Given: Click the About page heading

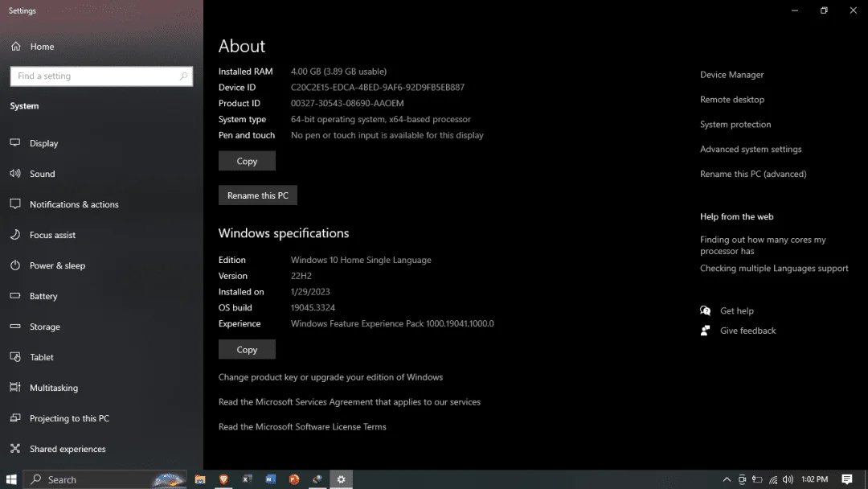Looking at the screenshot, I should (242, 46).
